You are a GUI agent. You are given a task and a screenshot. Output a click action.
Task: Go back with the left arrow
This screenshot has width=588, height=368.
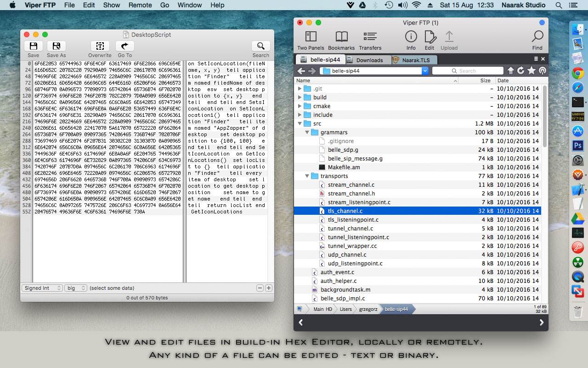tap(301, 71)
